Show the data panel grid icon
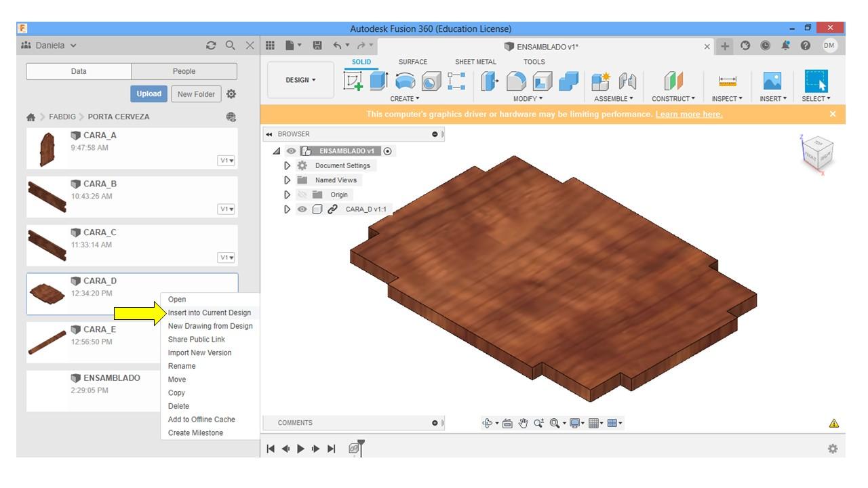 (x=270, y=45)
